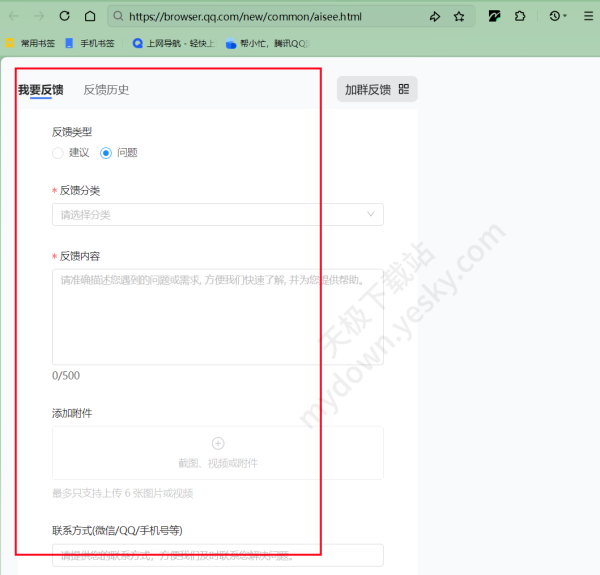Open the history clock icon
Viewport: 600px width, 575px height.
pyautogui.click(x=554, y=17)
